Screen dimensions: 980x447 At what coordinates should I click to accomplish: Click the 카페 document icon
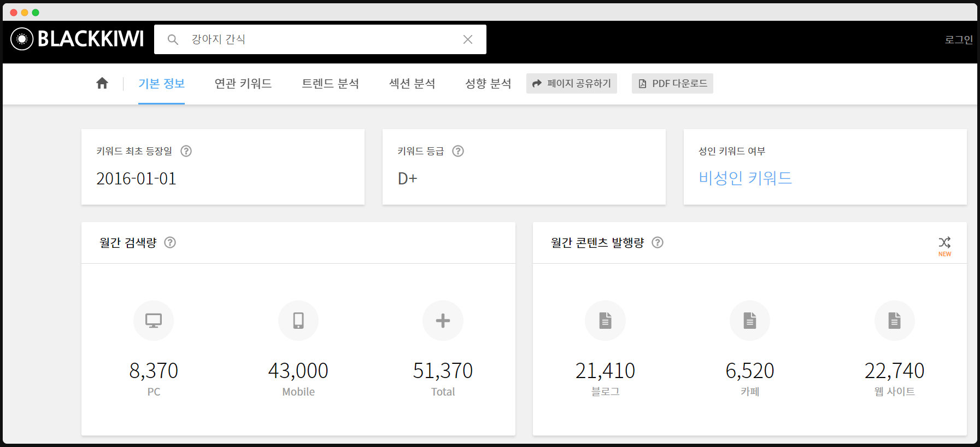coord(750,321)
